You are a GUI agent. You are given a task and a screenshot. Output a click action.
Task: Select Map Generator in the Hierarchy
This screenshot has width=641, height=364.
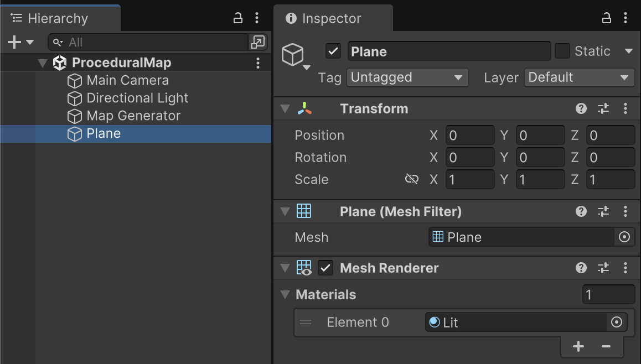coord(133,116)
